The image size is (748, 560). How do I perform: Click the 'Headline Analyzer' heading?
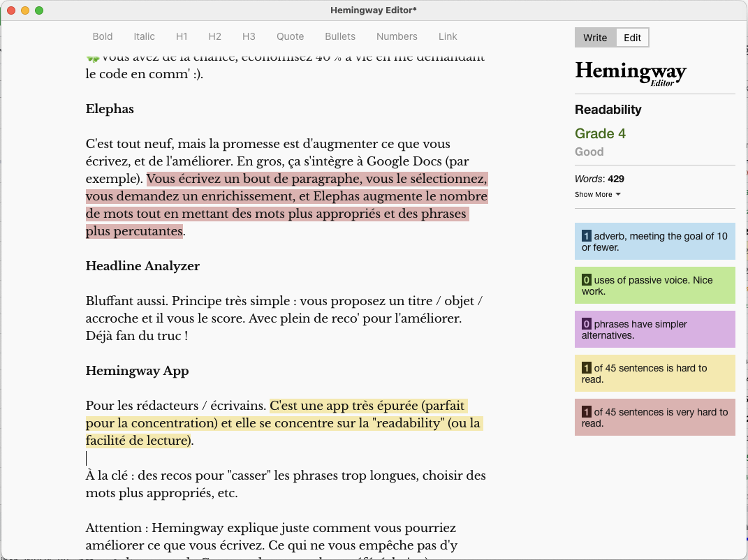click(x=142, y=266)
